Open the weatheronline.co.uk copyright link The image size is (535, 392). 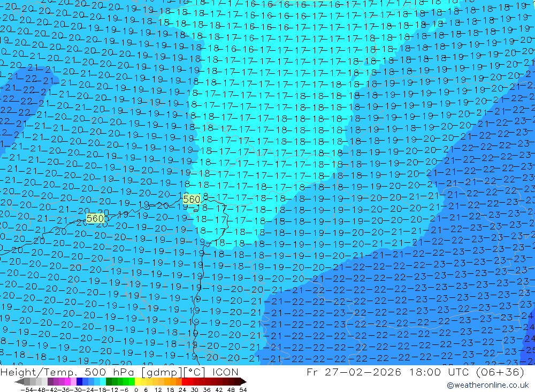[x=487, y=385]
